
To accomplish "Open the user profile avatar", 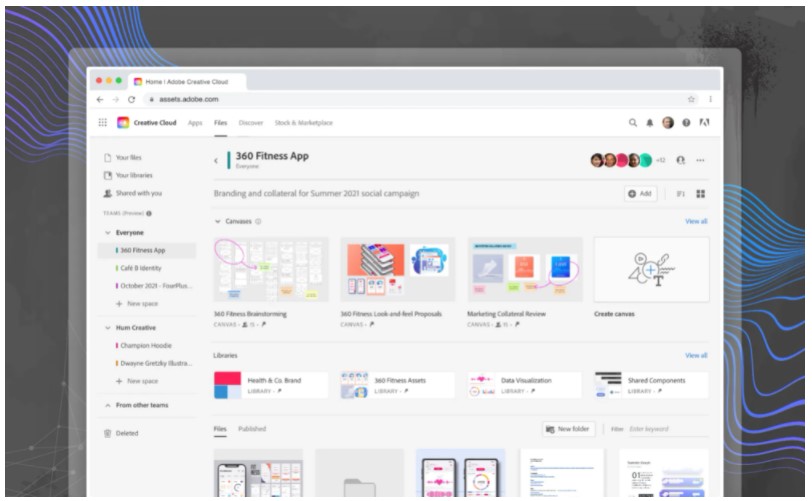I will pos(668,123).
